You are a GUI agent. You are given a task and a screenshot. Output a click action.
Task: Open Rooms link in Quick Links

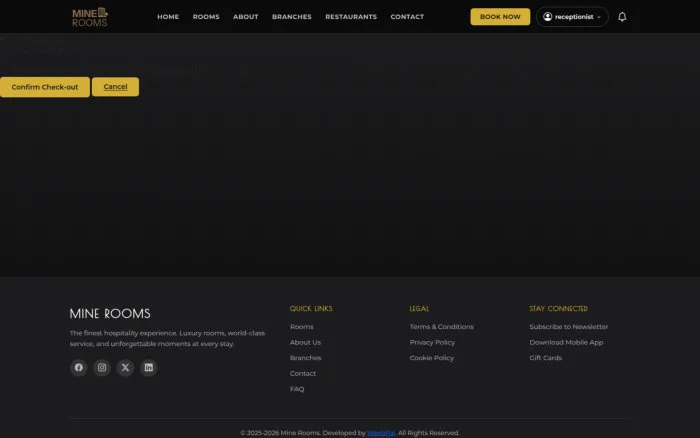click(x=302, y=327)
